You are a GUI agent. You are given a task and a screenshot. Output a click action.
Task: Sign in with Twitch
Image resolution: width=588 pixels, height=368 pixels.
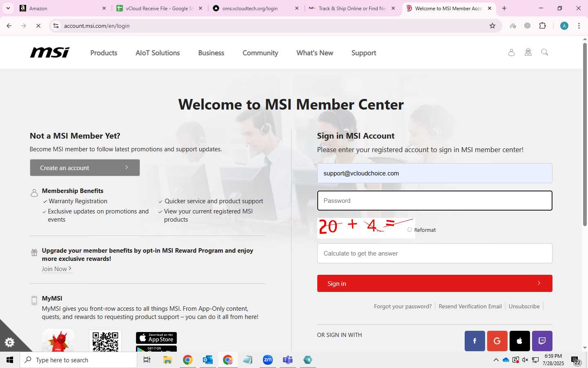pyautogui.click(x=542, y=341)
